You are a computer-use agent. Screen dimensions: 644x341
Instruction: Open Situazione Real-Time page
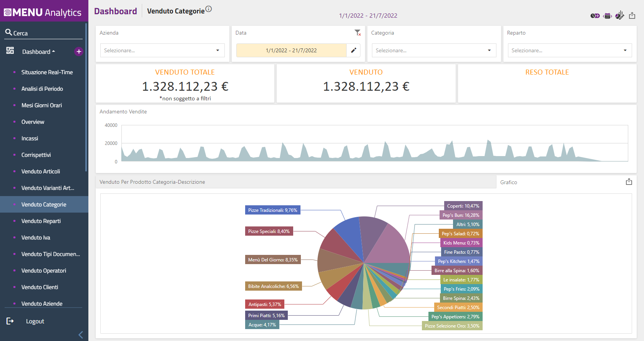(47, 72)
